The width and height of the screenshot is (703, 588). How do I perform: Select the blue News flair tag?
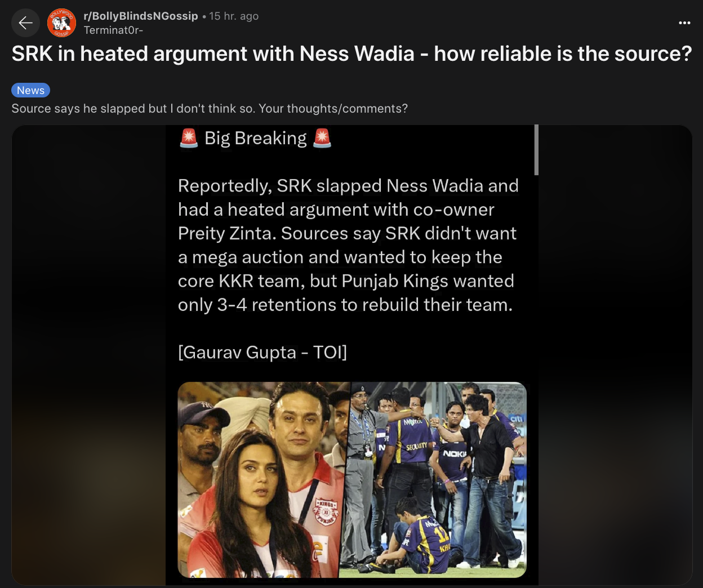pos(31,90)
